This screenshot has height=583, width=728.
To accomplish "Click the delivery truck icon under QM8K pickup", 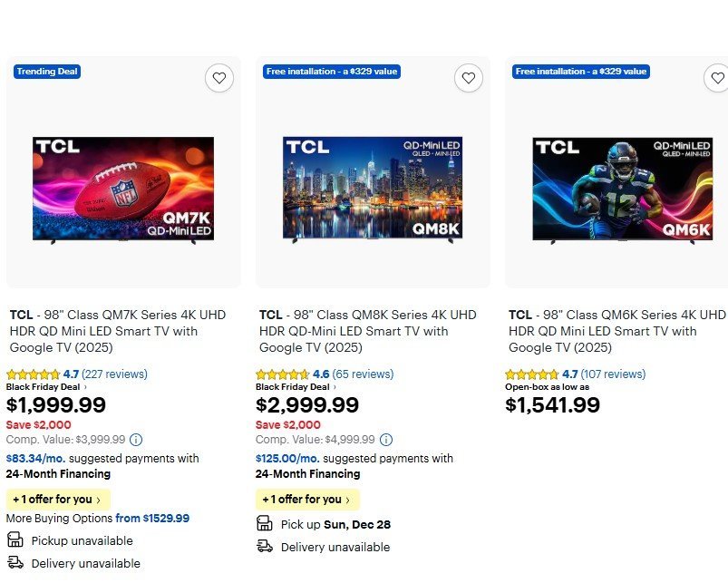I will [263, 547].
